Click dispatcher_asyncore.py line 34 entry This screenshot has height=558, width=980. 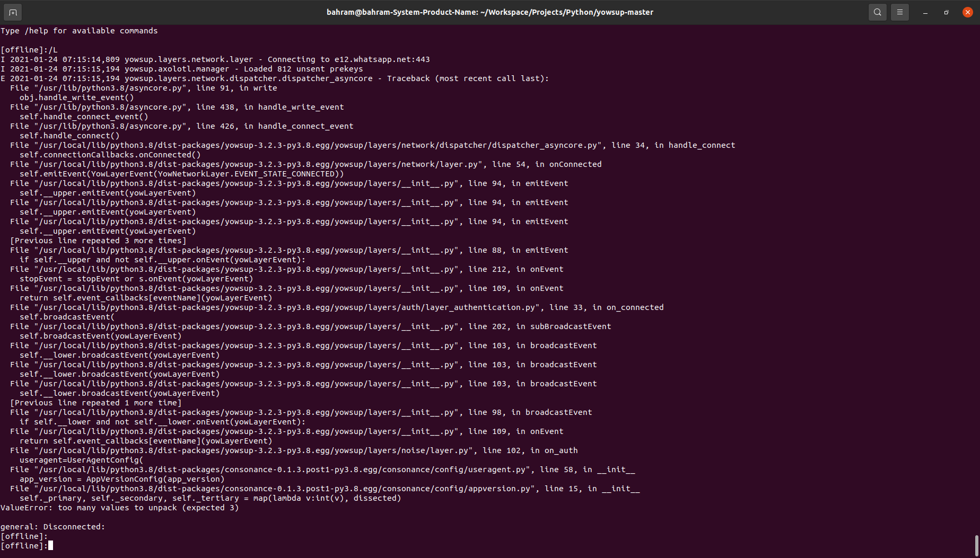(372, 145)
